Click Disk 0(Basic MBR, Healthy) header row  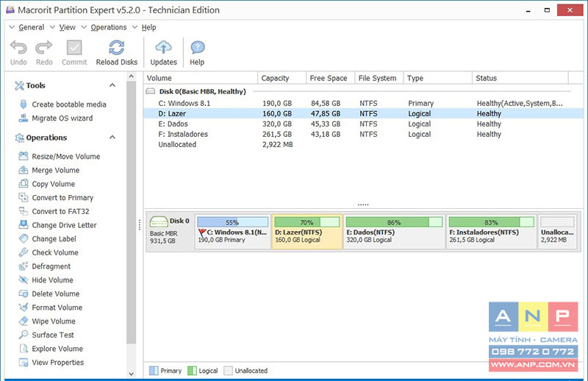click(x=363, y=91)
